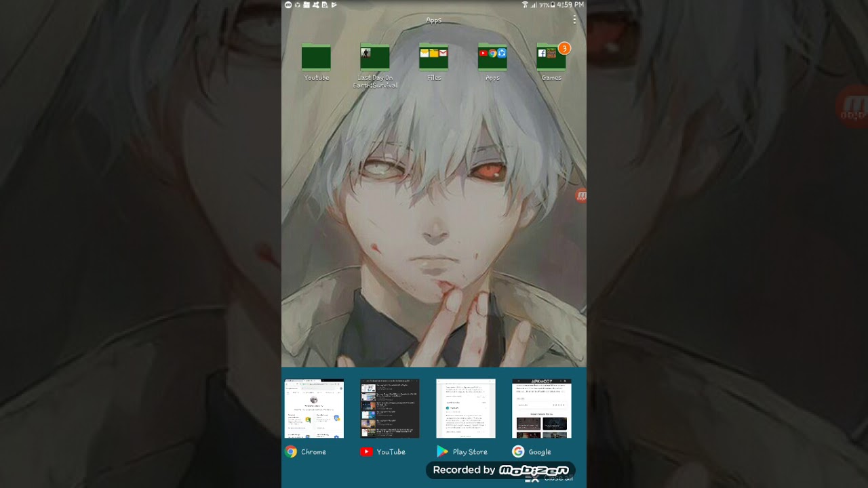Image resolution: width=868 pixels, height=488 pixels.
Task: Tap the battery indicator in status bar
Action: pos(553,5)
